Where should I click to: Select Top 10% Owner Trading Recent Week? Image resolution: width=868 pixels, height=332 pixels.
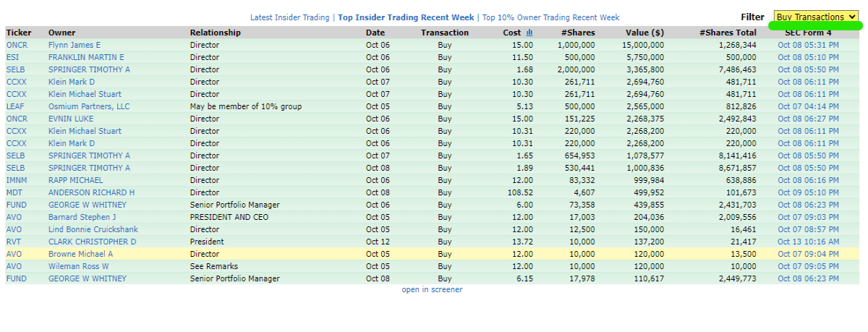[x=550, y=17]
